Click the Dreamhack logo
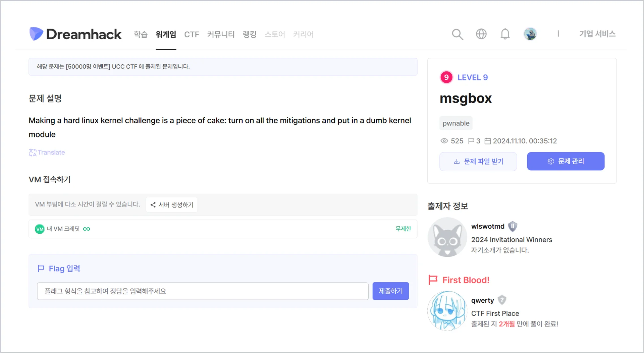This screenshot has height=353, width=644. (75, 34)
